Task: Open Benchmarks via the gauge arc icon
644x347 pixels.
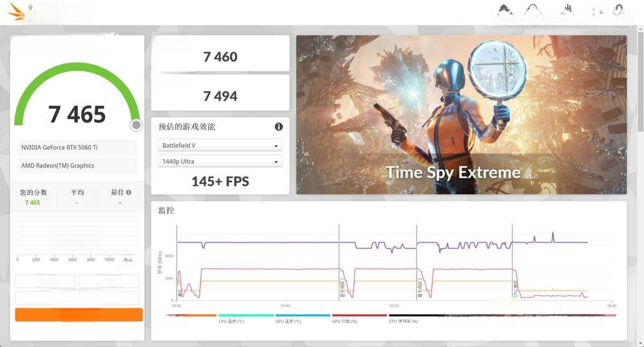Action: (533, 10)
